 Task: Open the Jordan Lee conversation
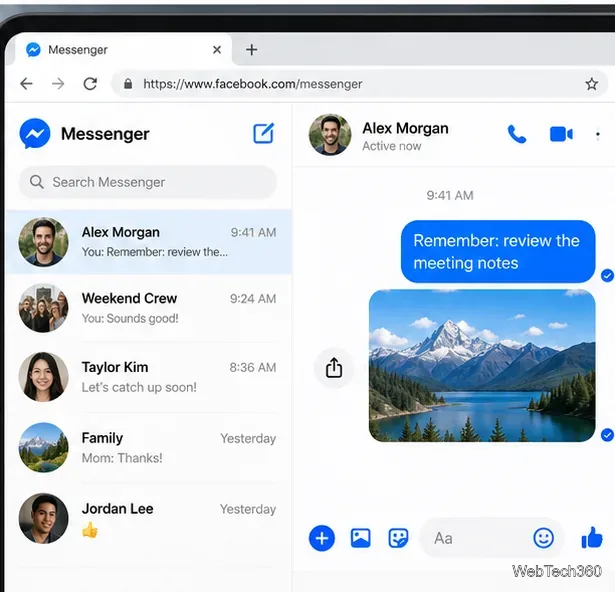(149, 518)
